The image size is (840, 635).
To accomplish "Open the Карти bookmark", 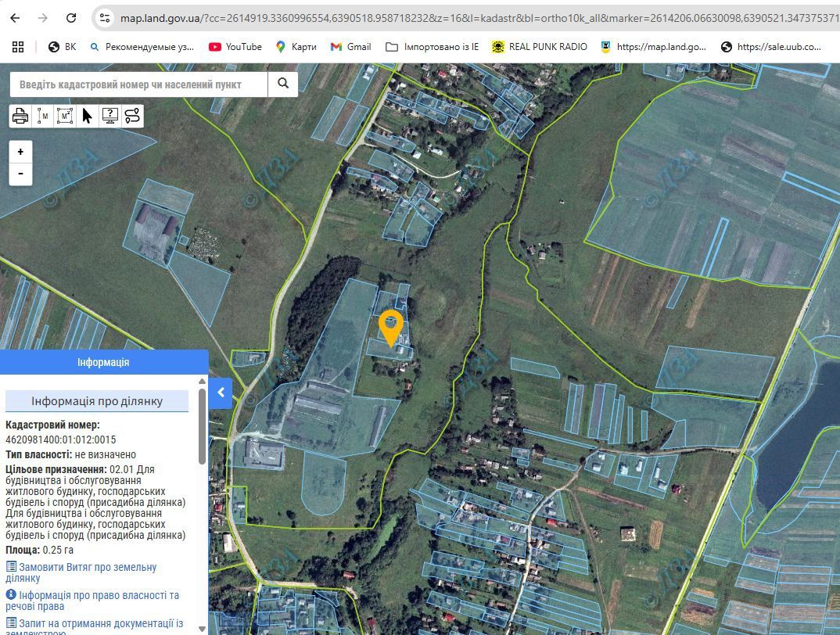I will pyautogui.click(x=296, y=47).
